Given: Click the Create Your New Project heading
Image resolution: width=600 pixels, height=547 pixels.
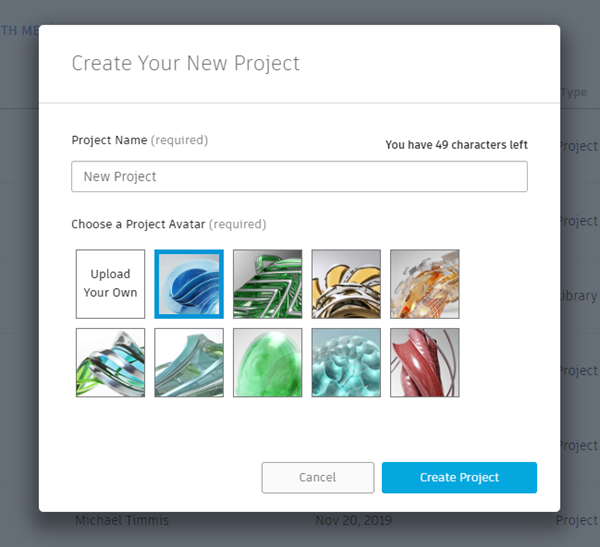Looking at the screenshot, I should pyautogui.click(x=186, y=63).
